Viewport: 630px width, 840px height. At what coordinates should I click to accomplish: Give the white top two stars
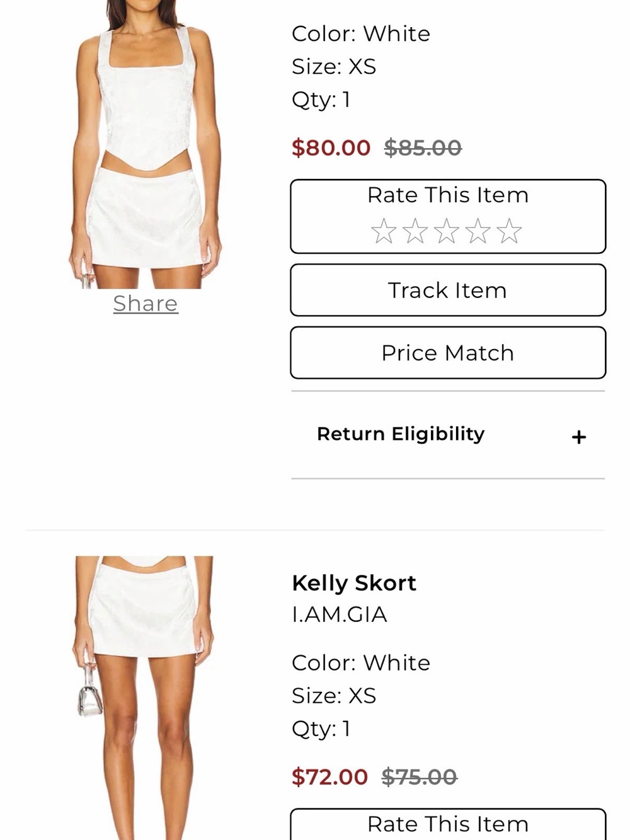pos(415,231)
